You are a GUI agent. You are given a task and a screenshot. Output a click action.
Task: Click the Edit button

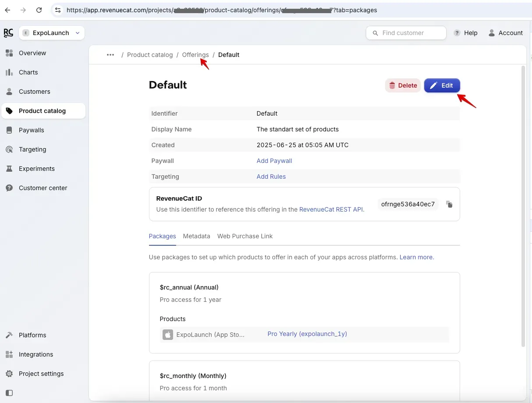pyautogui.click(x=442, y=85)
